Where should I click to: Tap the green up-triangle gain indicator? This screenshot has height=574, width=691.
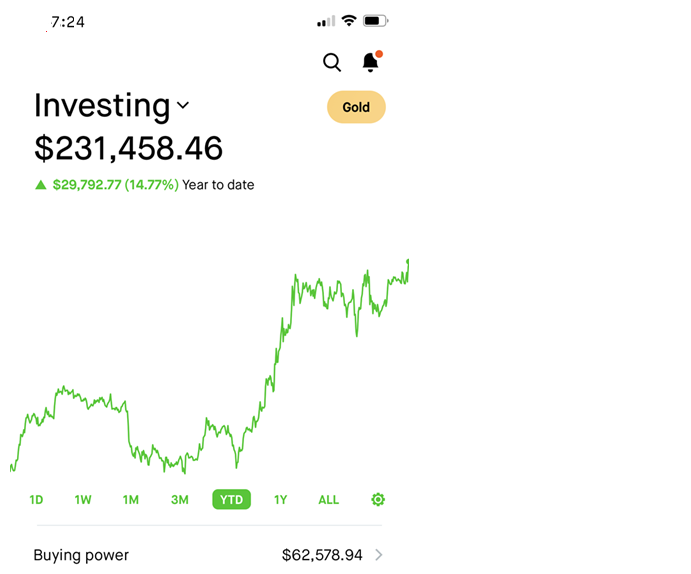click(x=41, y=185)
